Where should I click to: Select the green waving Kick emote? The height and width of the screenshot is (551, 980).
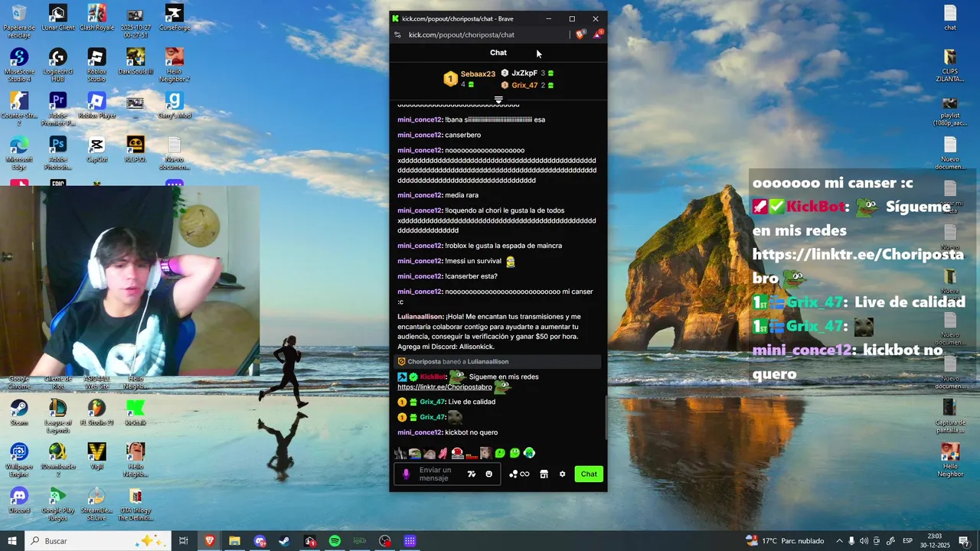tap(500, 453)
